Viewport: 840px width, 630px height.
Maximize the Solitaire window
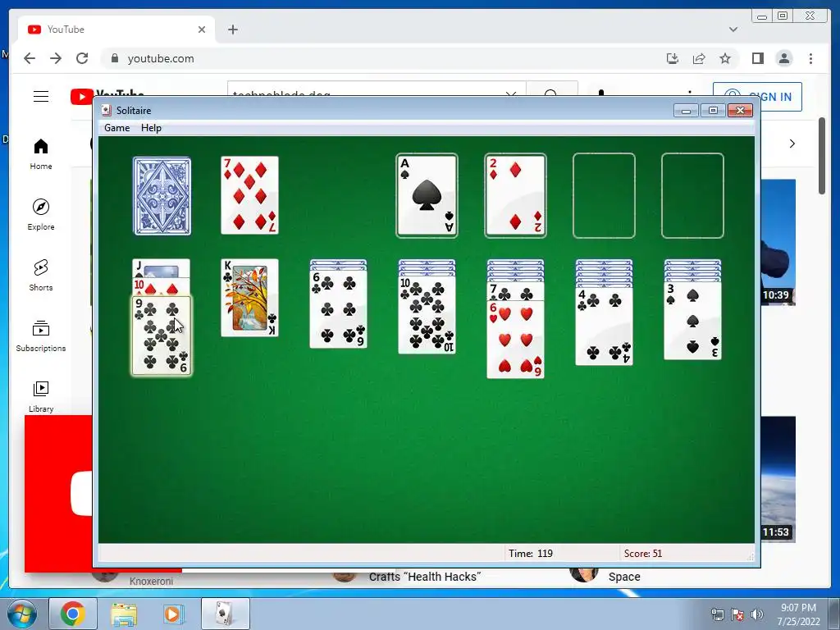(x=713, y=111)
